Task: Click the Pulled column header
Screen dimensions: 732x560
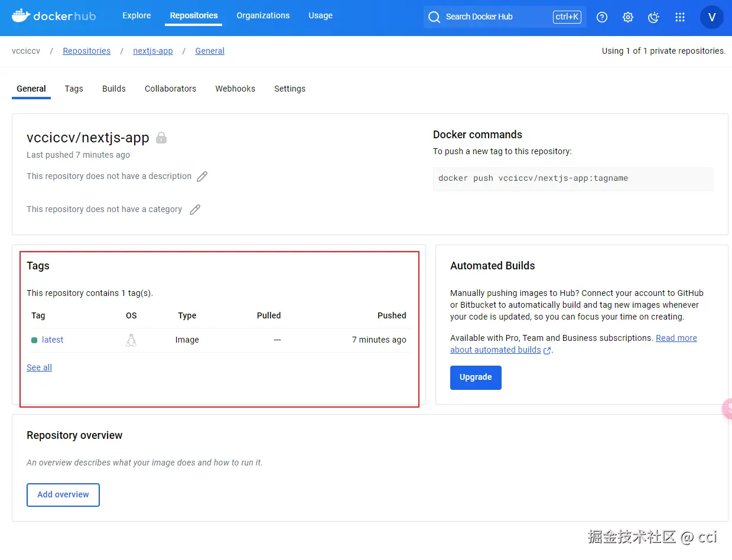Action: point(269,315)
